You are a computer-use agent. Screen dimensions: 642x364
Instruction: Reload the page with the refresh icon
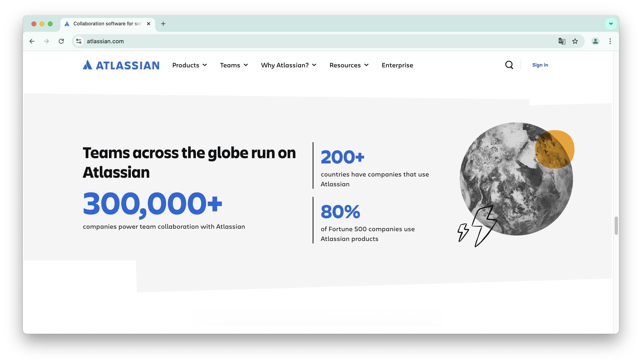pyautogui.click(x=61, y=41)
